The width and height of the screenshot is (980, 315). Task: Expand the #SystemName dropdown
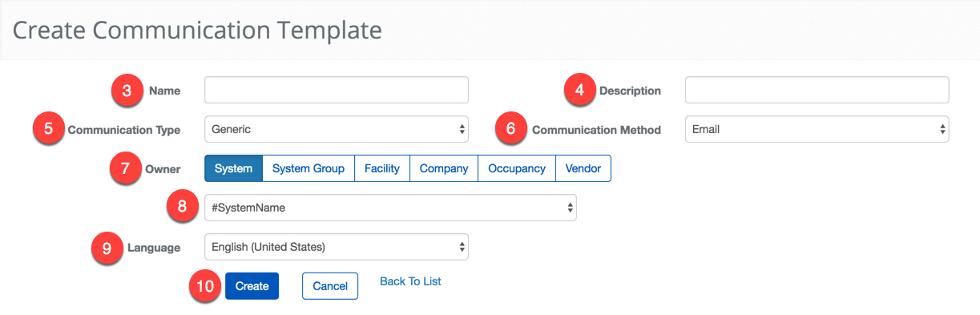click(390, 208)
